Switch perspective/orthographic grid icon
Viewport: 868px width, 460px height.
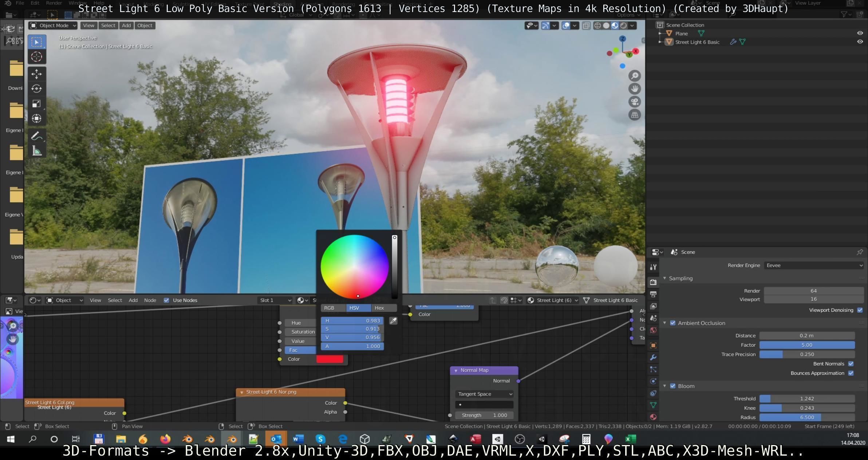[x=635, y=115]
